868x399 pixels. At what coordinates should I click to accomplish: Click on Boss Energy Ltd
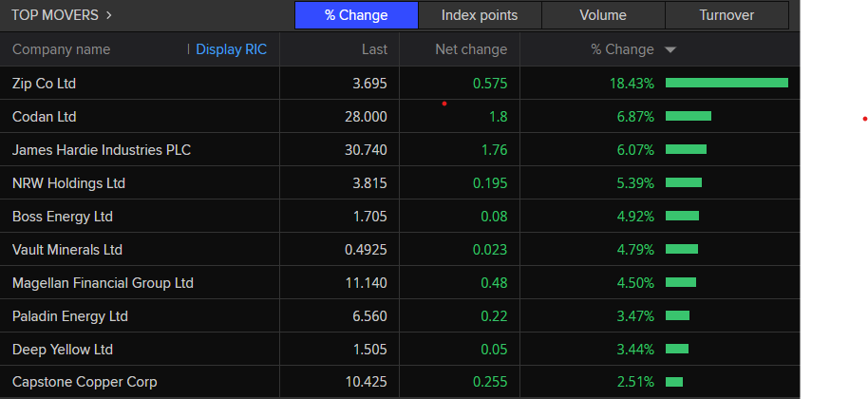click(63, 217)
